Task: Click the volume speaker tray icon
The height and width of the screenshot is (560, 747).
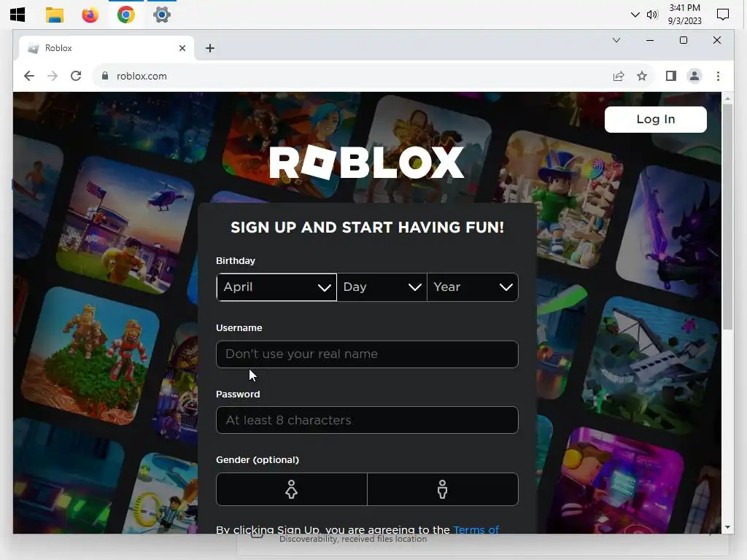Action: (x=652, y=15)
